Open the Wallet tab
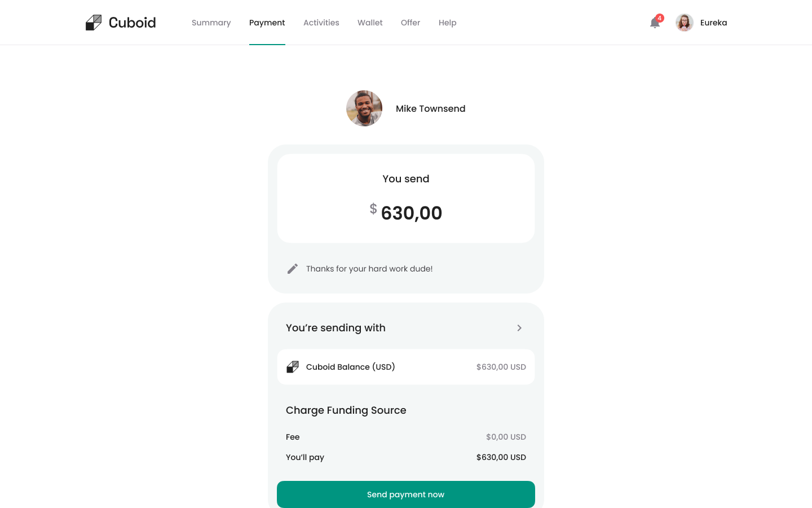Image resolution: width=812 pixels, height=508 pixels. pos(370,23)
